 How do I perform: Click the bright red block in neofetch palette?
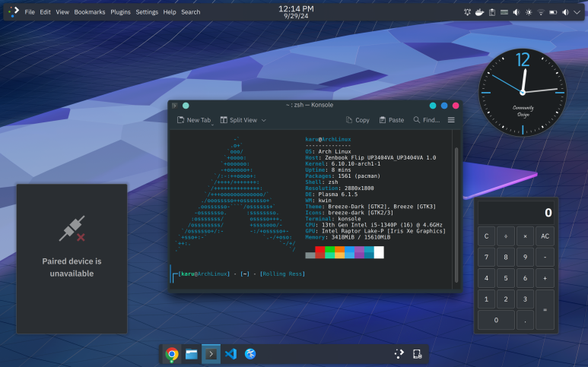[320, 249]
